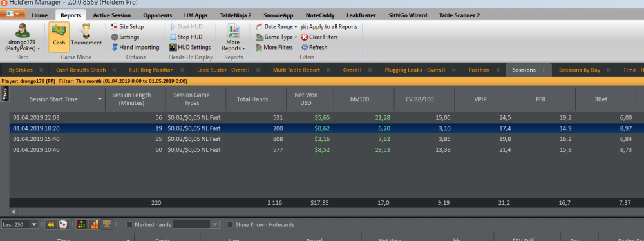Open the LeakBuster tab
Image resolution: width=644 pixels, height=241 pixels.
click(361, 15)
